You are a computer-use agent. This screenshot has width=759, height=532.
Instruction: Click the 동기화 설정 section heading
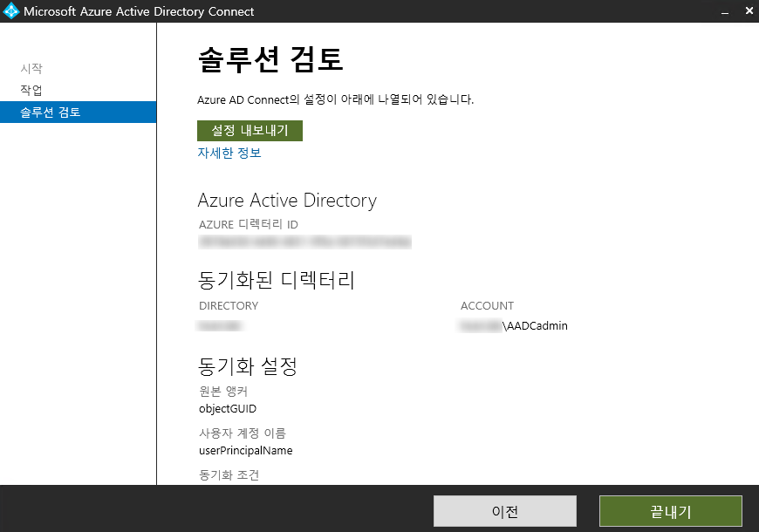pyautogui.click(x=248, y=366)
